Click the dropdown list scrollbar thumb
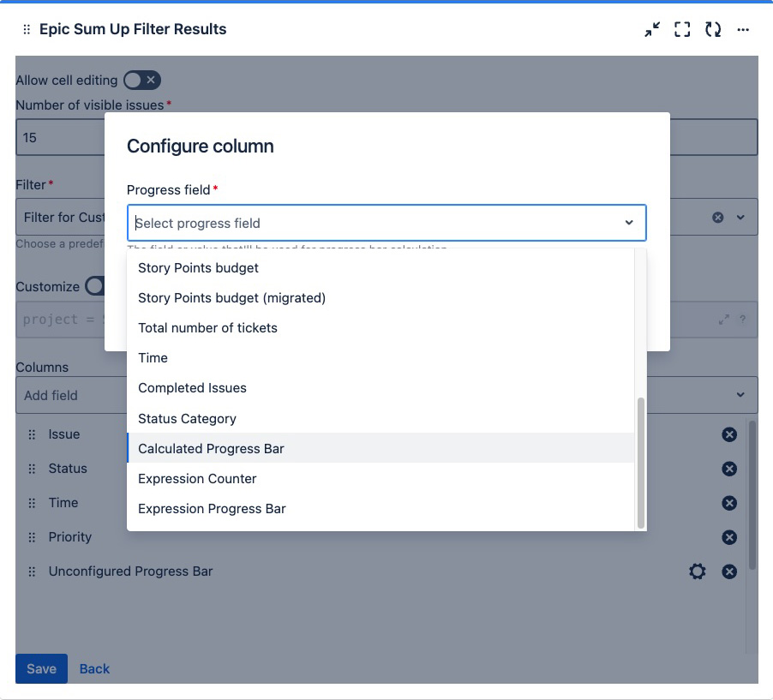The height and width of the screenshot is (700, 773). [640, 463]
